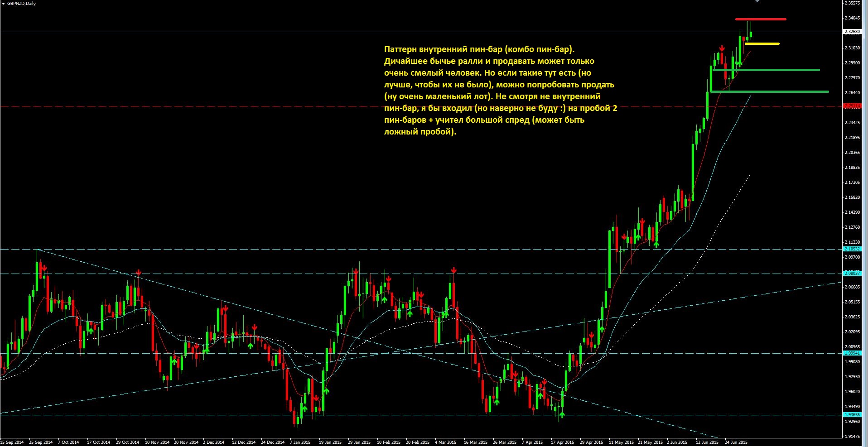The image size is (868, 447).
Task: Click the 2.18835 price axis value
Action: point(853,168)
